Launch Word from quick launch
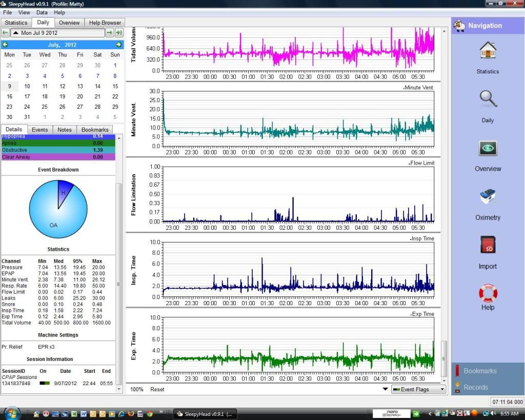525x420 pixels. [x=84, y=414]
